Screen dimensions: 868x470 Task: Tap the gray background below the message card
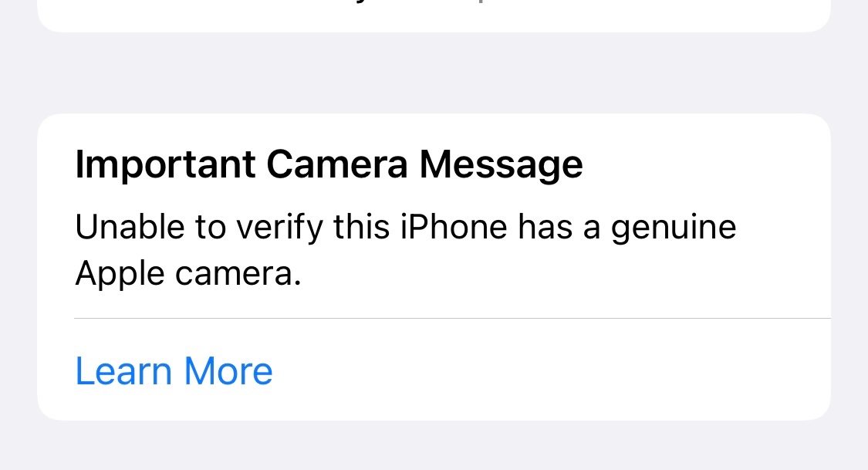[434, 445]
